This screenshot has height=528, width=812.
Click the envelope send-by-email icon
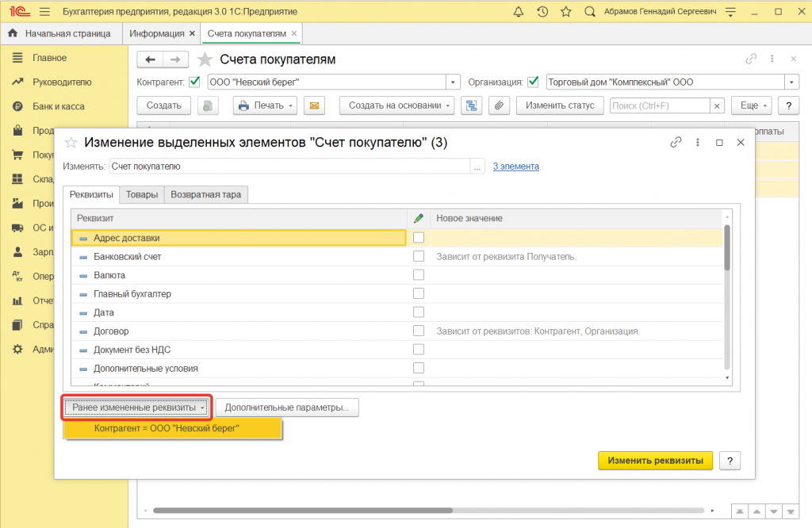point(314,105)
